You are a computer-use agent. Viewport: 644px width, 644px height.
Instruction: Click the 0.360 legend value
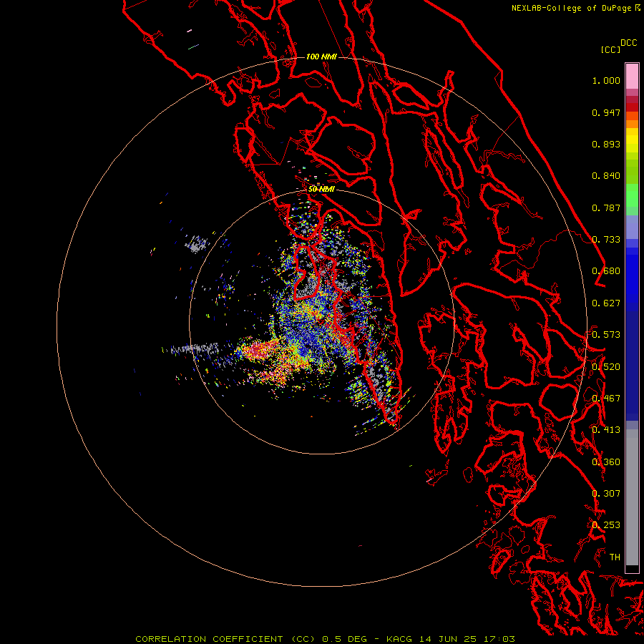[x=606, y=462]
